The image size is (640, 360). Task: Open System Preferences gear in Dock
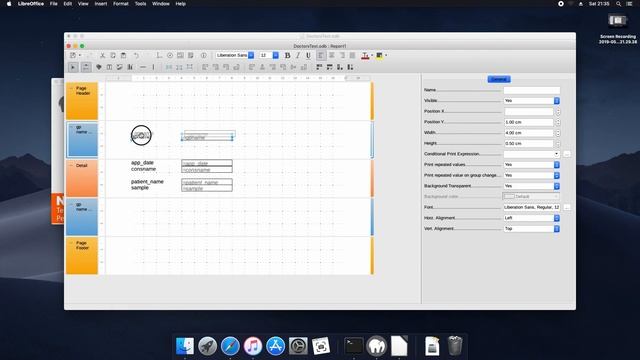(x=298, y=346)
